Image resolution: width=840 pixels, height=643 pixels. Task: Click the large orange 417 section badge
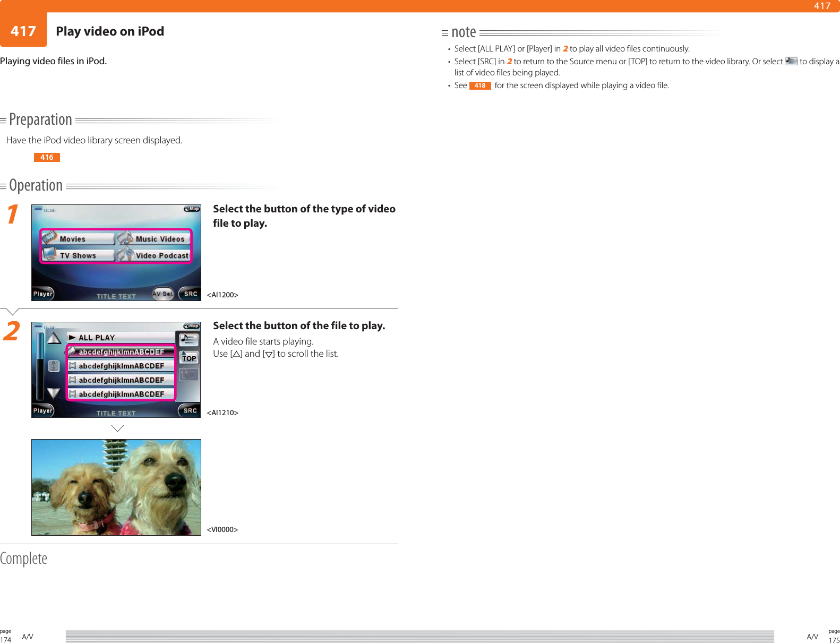[x=23, y=30]
